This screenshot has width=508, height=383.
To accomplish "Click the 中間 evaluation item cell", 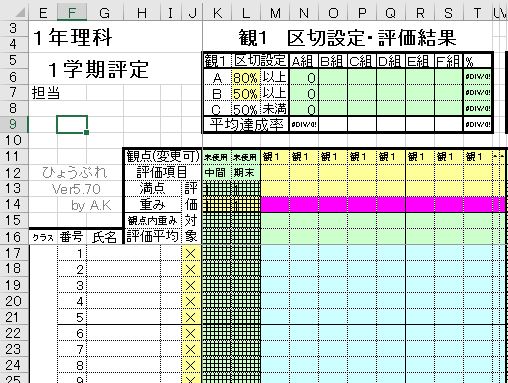I will point(217,172).
